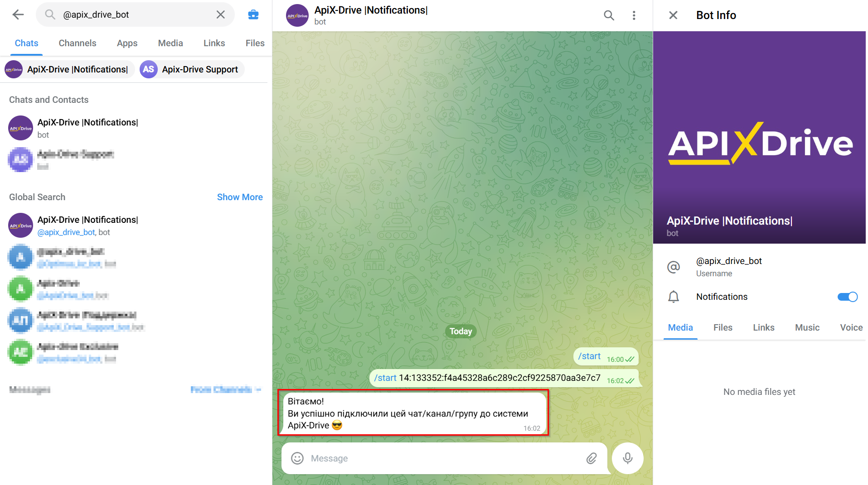
Task: Select the Вітаємо! welcome message bubble
Action: 413,413
